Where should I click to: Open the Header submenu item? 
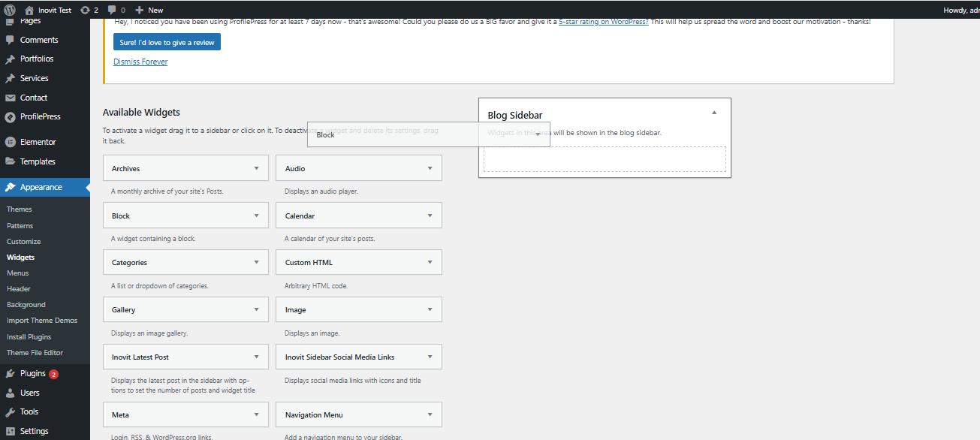19,289
